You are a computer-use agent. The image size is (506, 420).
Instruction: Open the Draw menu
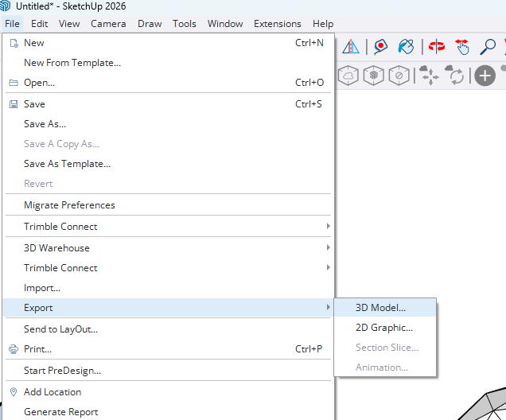click(x=150, y=24)
